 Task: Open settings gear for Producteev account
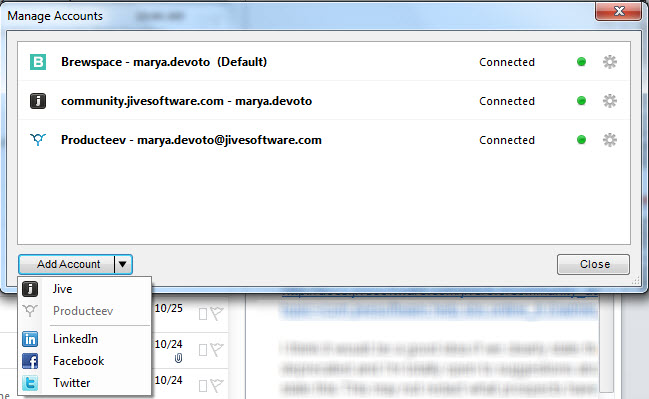tap(609, 140)
